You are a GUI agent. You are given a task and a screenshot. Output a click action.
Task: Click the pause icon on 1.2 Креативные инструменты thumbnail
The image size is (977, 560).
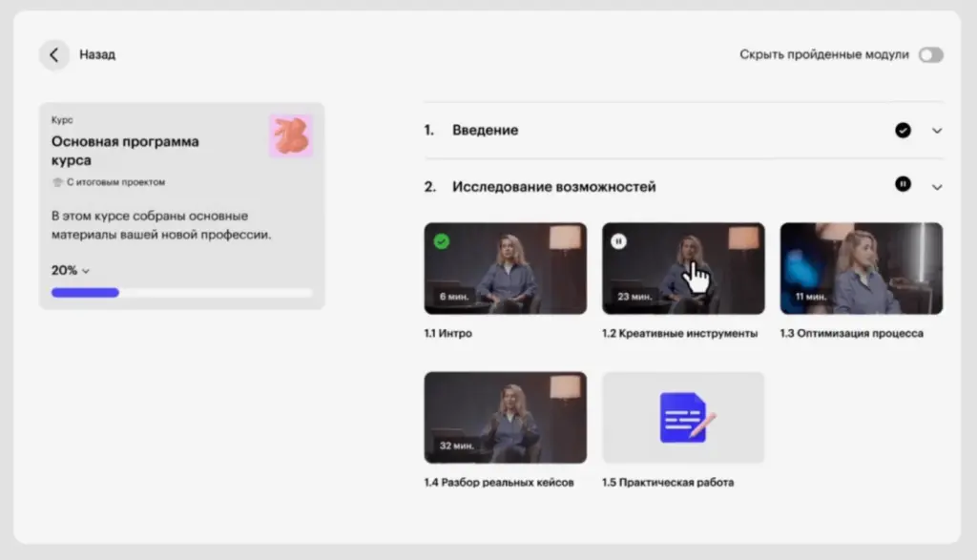(619, 241)
